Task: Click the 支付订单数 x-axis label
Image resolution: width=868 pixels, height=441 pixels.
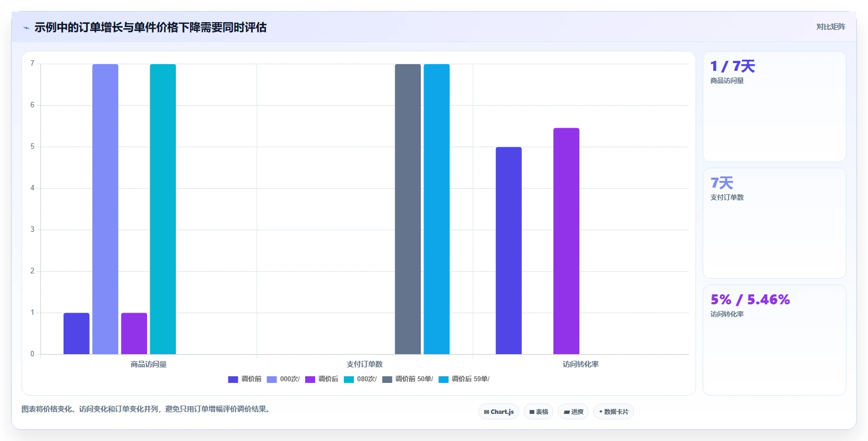Action: click(364, 364)
